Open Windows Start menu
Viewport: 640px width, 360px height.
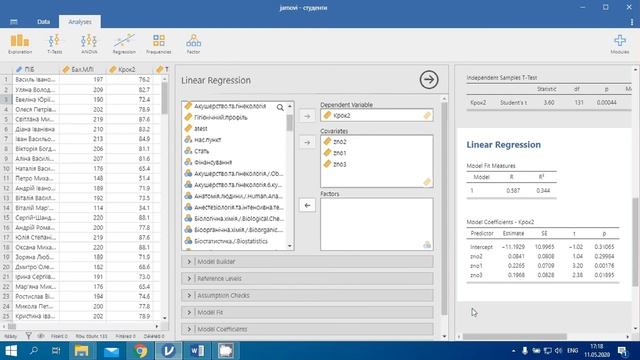[x=11, y=351]
